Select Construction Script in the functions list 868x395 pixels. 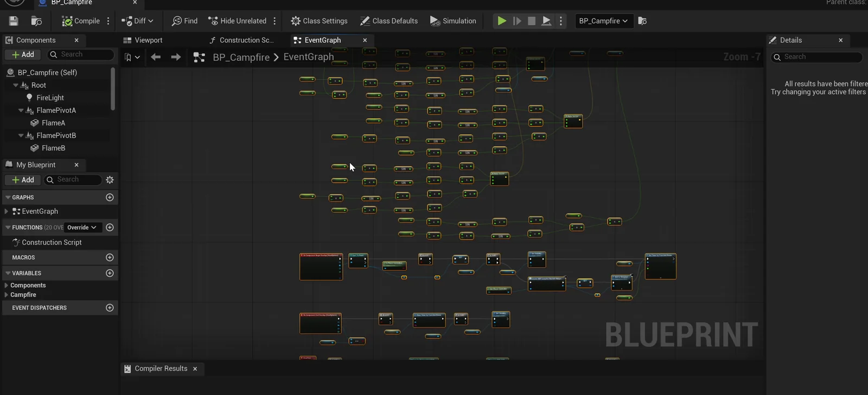[x=52, y=243]
